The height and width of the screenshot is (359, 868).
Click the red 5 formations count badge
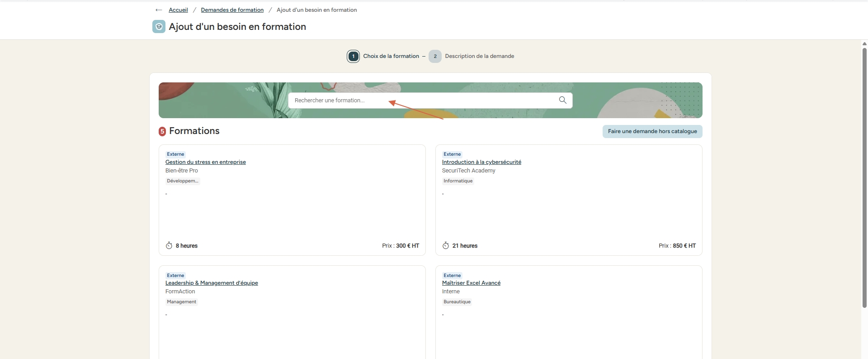click(162, 132)
